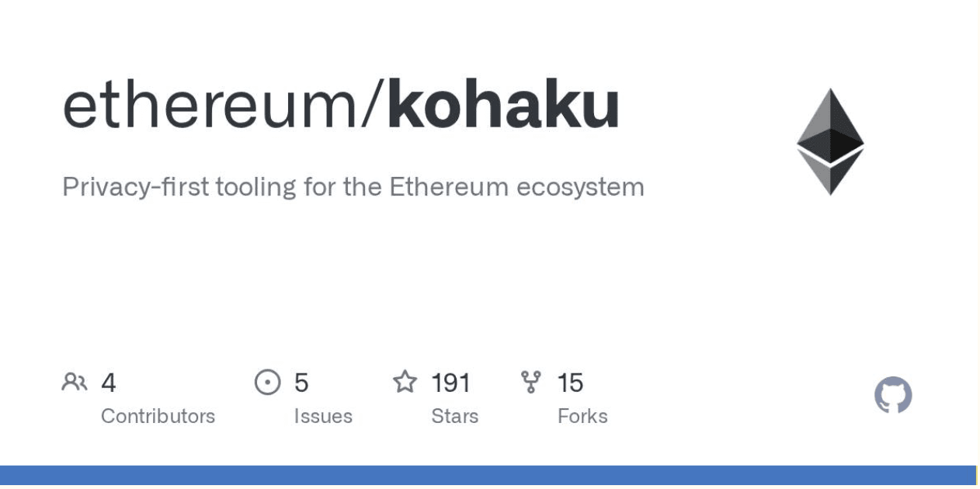Click the Contributors people icon
This screenshot has height=489, width=980.
click(x=75, y=382)
